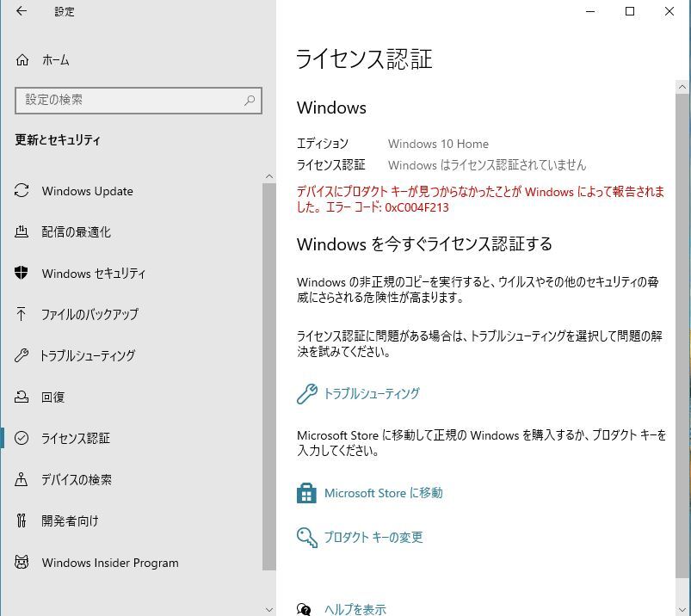Click sidebar scrollbar down arrow
This screenshot has height=616, width=691.
(x=269, y=610)
